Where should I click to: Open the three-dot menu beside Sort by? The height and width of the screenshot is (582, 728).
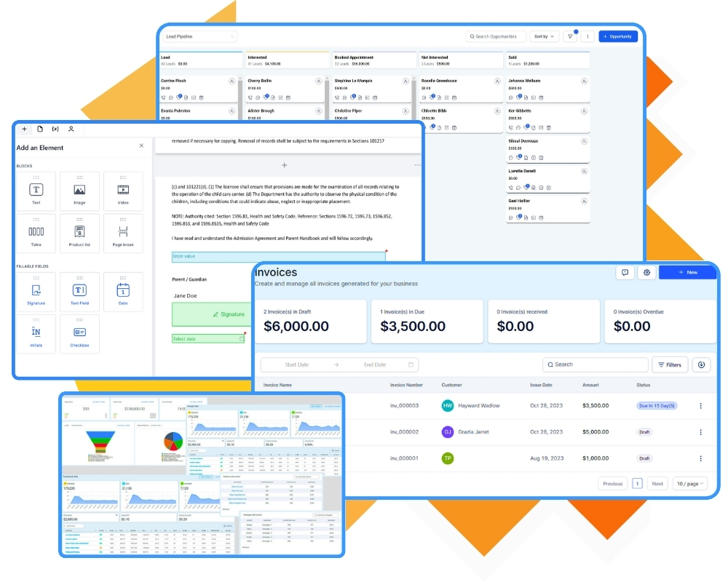coord(587,36)
